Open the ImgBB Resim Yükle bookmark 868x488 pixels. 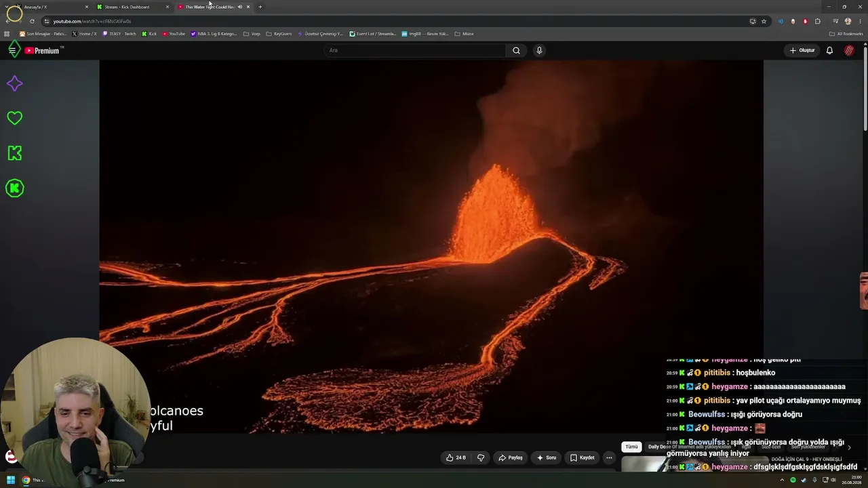coord(425,33)
